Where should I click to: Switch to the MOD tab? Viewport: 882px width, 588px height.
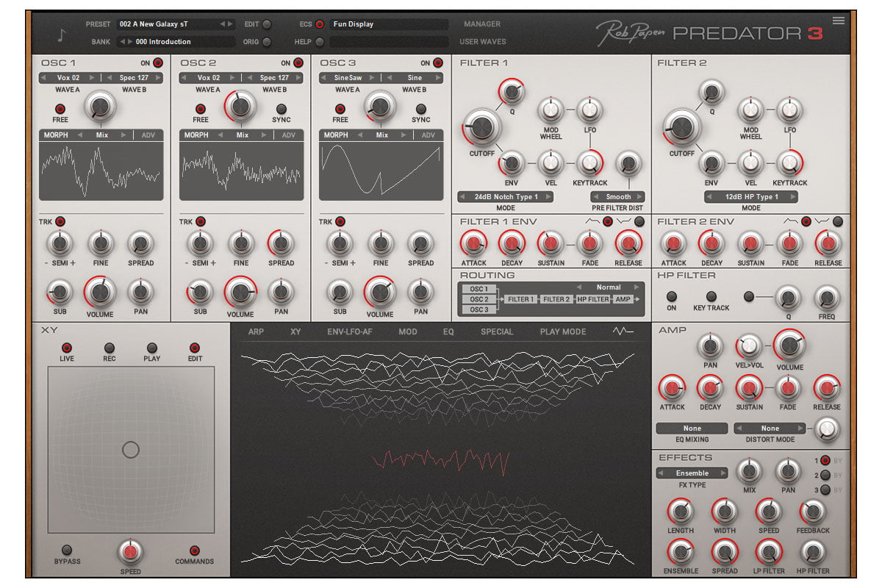pyautogui.click(x=408, y=331)
